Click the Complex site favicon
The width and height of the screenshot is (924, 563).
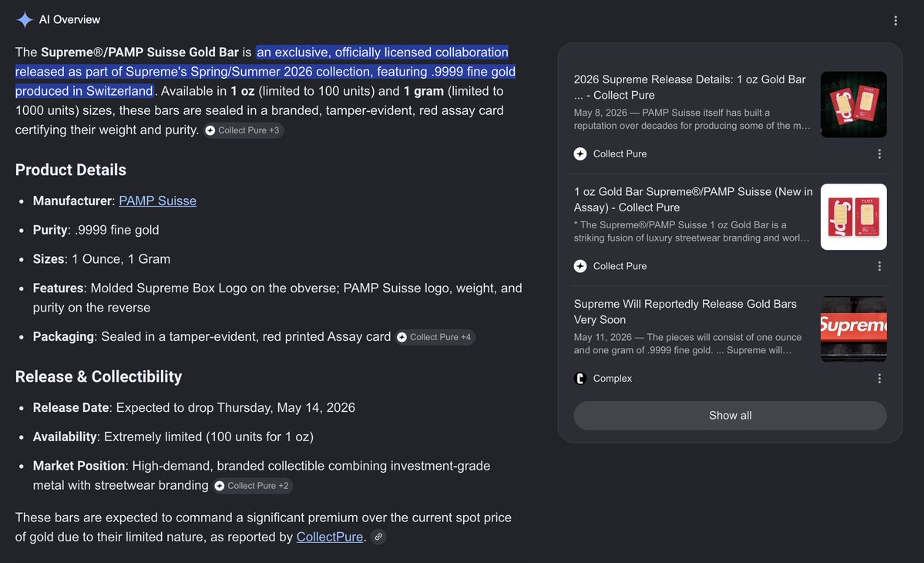pyautogui.click(x=580, y=379)
